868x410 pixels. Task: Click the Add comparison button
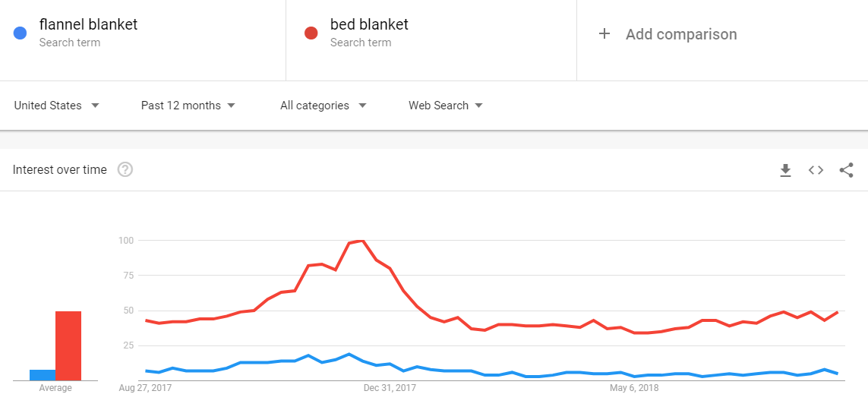point(668,34)
